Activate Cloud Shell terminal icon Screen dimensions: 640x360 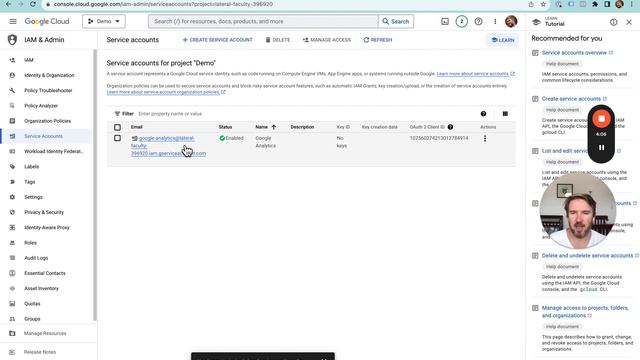pos(445,21)
